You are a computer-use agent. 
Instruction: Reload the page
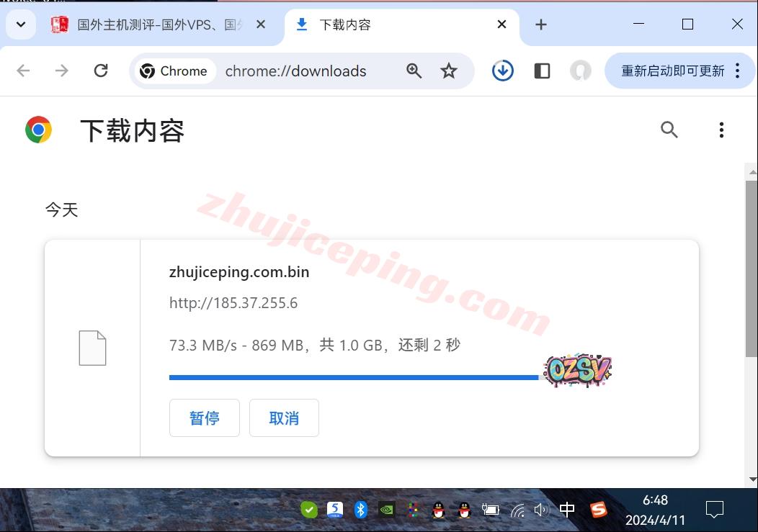point(101,71)
